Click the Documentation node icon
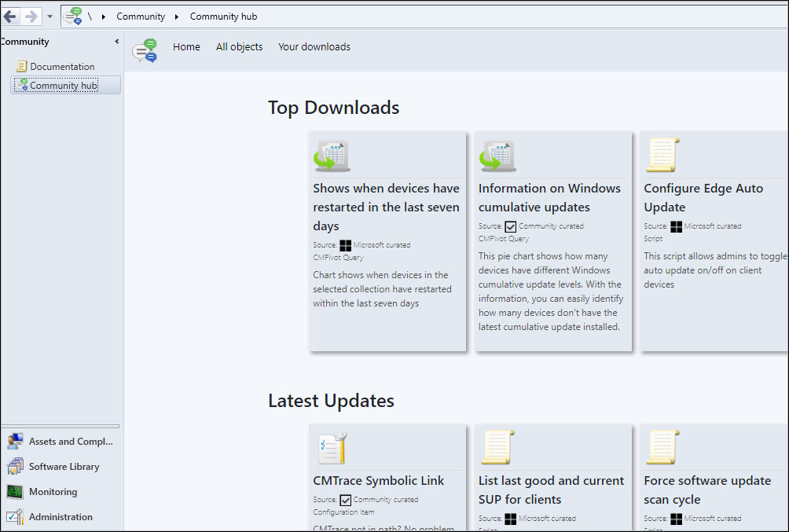This screenshot has width=789, height=532. [x=21, y=67]
